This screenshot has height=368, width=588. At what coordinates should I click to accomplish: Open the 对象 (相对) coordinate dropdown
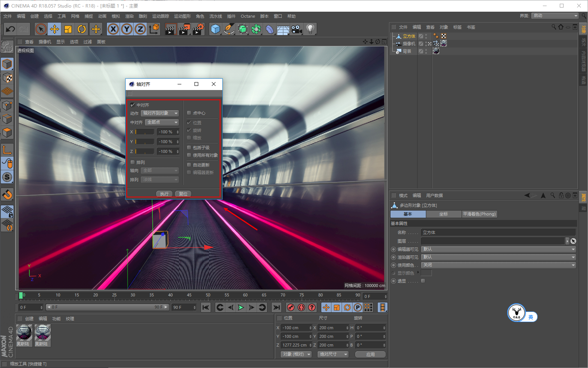296,354
